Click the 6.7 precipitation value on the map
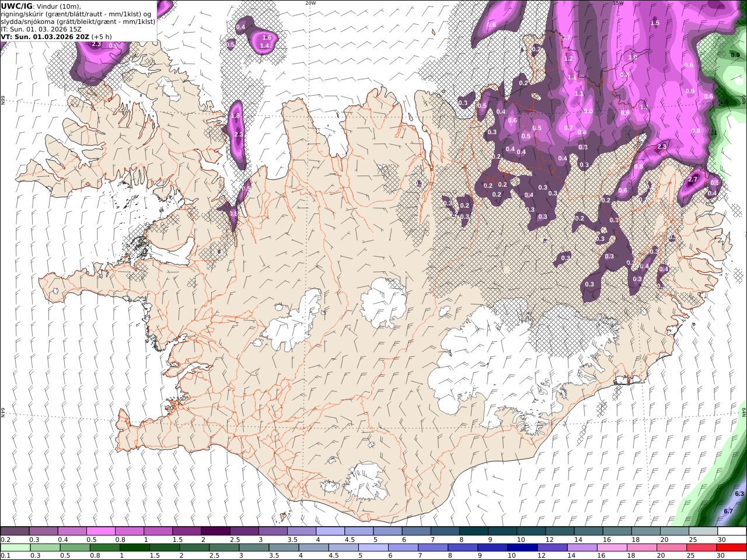The image size is (747, 560). click(x=728, y=511)
